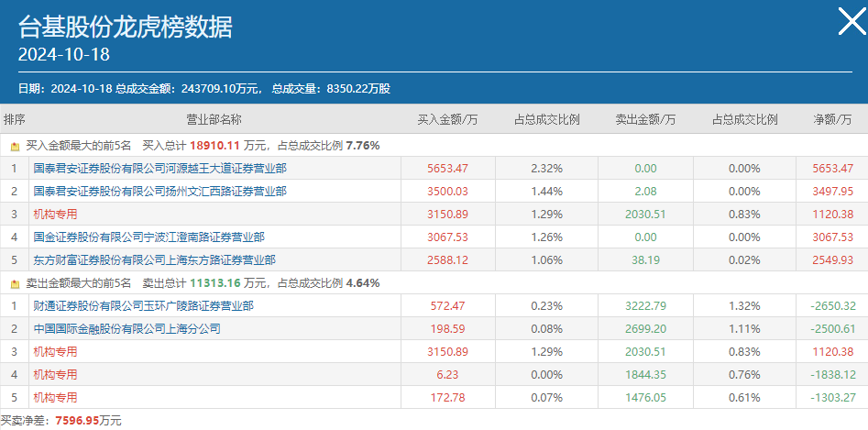
Task: Open 东方财富证券上海东方路证券营业部 link
Action: click(x=155, y=259)
